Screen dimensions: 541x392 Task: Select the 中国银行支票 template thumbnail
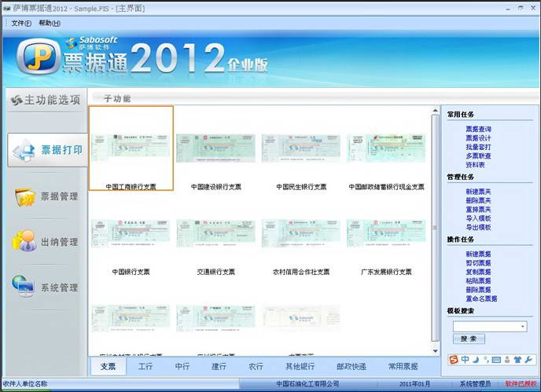tap(131, 233)
